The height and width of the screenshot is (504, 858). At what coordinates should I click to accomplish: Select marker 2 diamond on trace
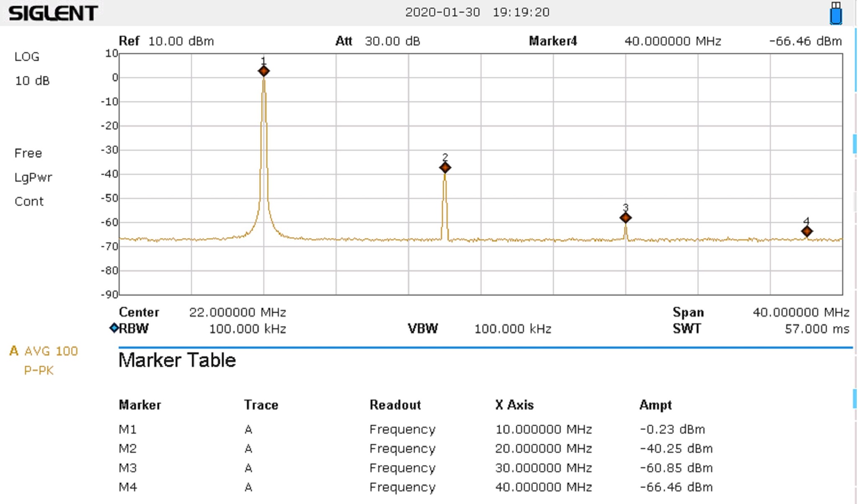[445, 168]
